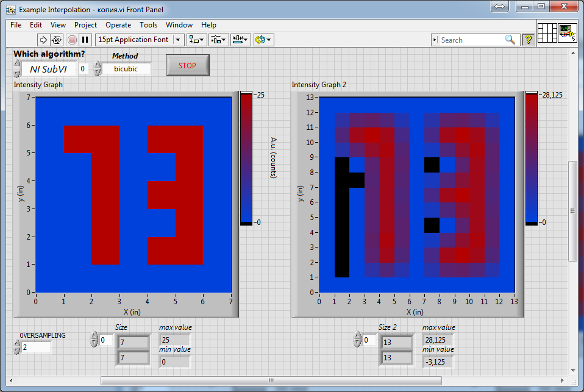
Task: Open the Distribute Objects dropdown
Action: 218,40
